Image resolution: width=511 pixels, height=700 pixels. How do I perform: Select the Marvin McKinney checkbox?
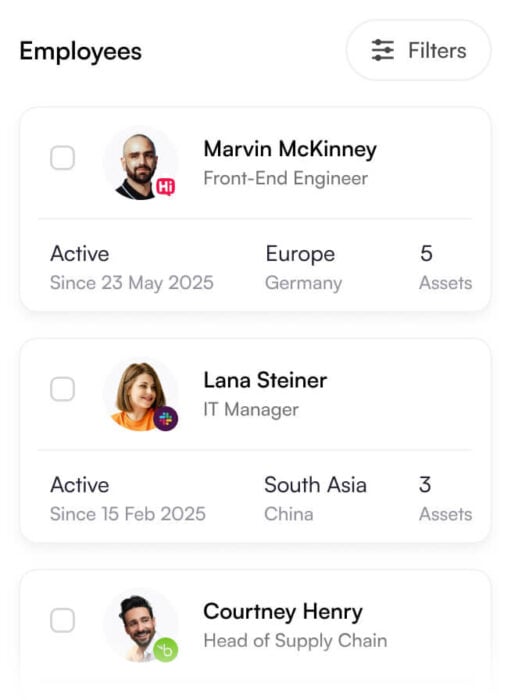pyautogui.click(x=62, y=158)
